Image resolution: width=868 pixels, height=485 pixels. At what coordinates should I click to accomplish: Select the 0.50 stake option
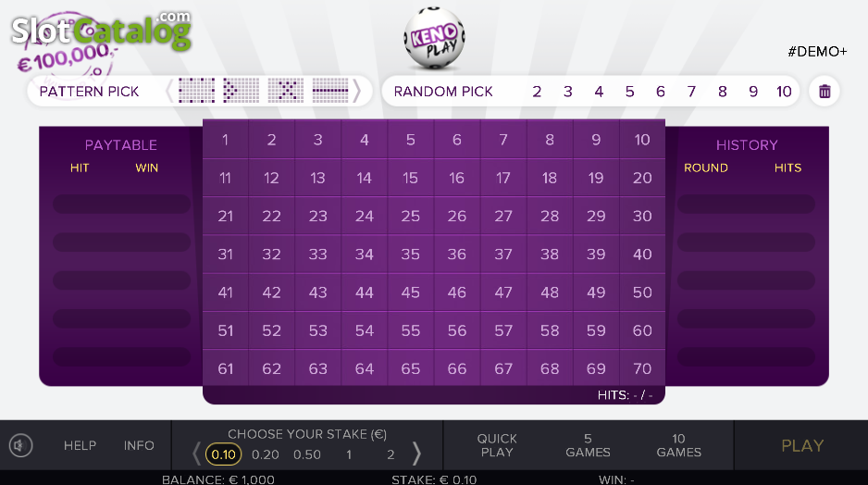coord(307,454)
